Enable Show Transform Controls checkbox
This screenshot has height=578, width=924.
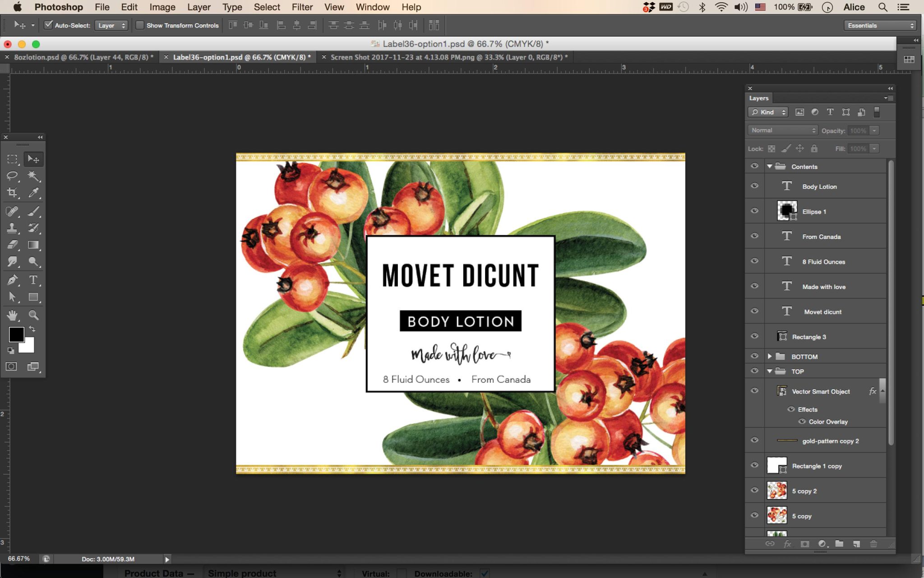140,25
